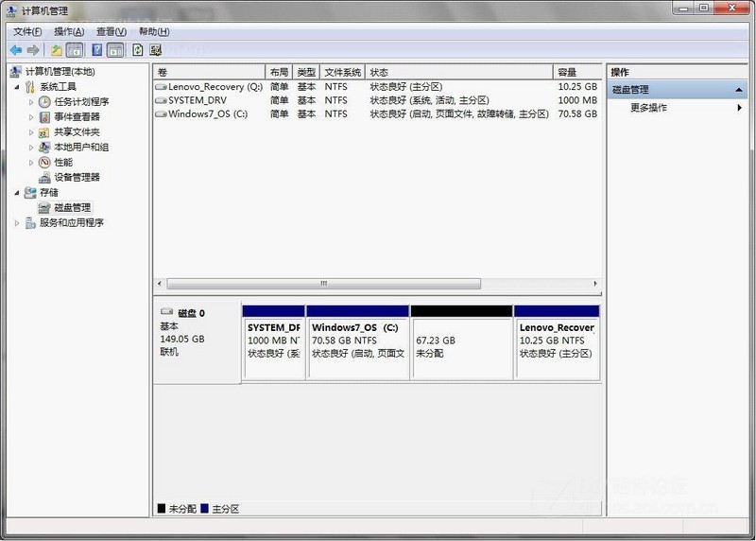Screen dimensions: 756x541
Task: Select 设备管理器 in the left tree
Action: pos(76,177)
